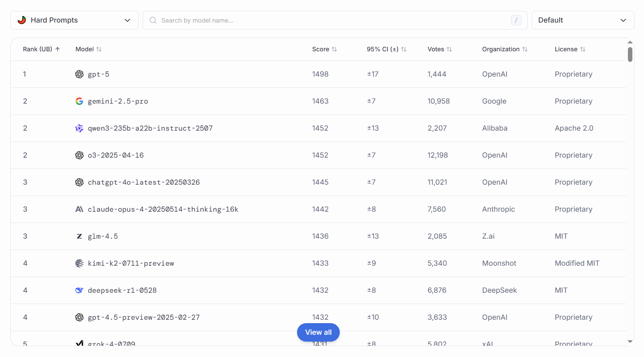This screenshot has width=644, height=357.
Task: Click the DeepSeek organization cell
Action: pos(500,290)
